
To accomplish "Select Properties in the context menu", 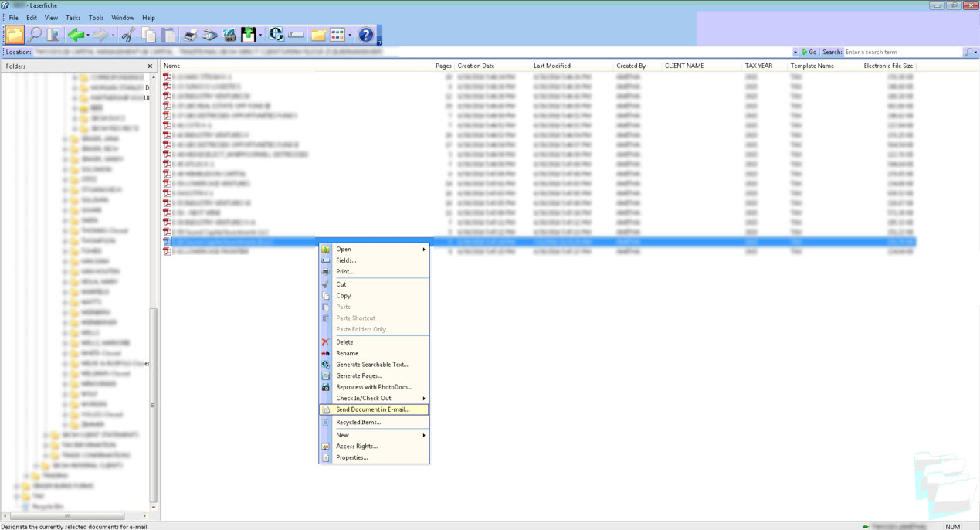I will click(x=351, y=457).
